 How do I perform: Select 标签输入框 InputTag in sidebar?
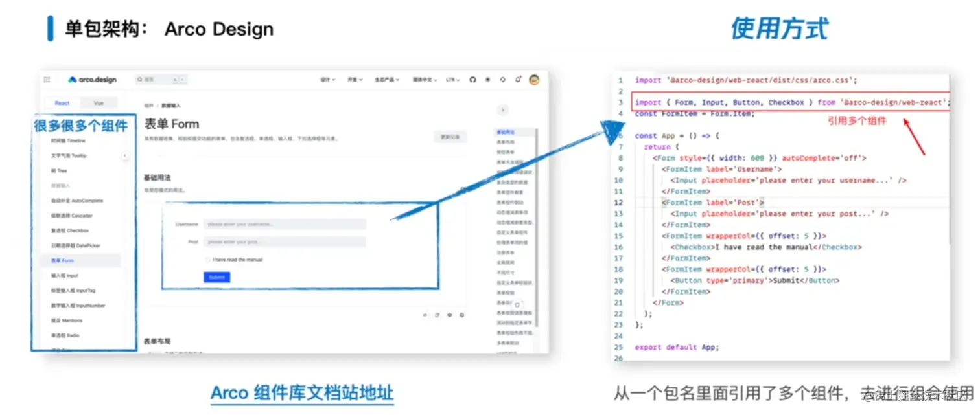coord(73,290)
